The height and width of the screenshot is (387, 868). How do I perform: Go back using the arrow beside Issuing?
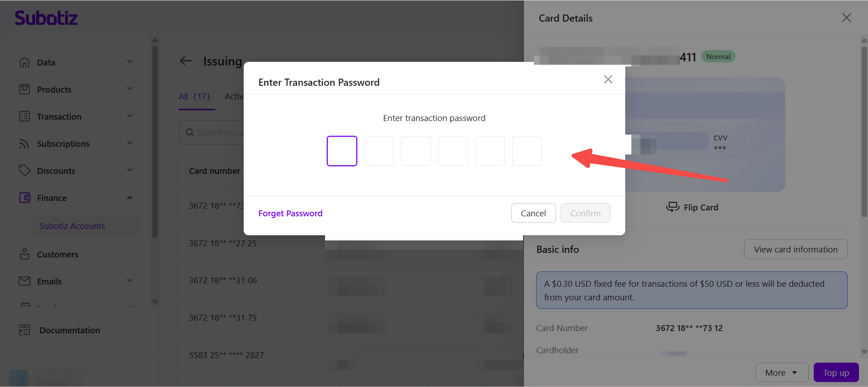click(x=186, y=61)
